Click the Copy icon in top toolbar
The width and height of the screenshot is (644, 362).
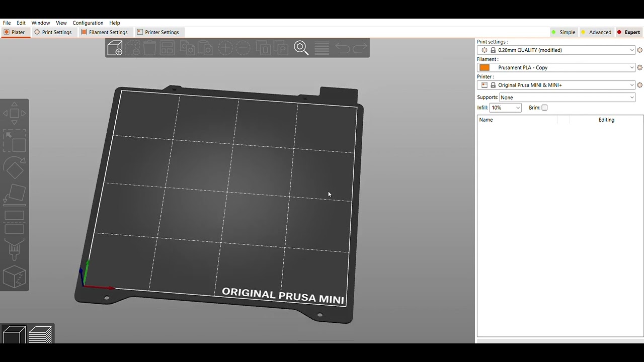point(188,48)
